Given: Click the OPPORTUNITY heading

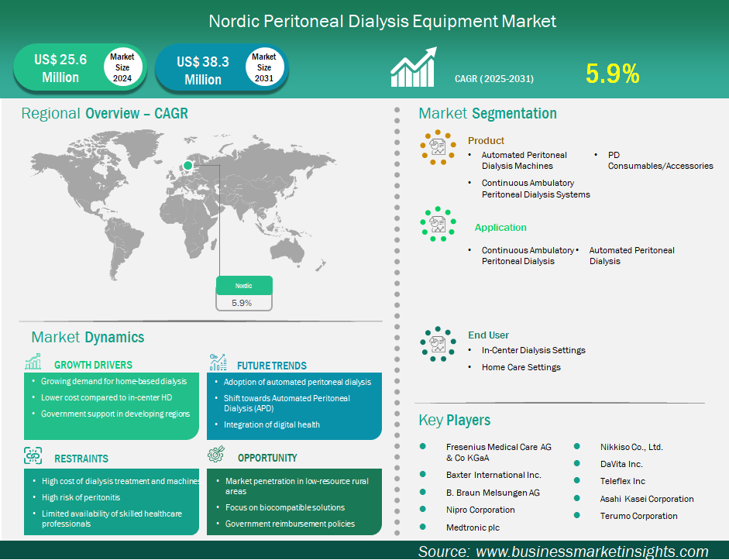Looking at the screenshot, I should pos(267,458).
